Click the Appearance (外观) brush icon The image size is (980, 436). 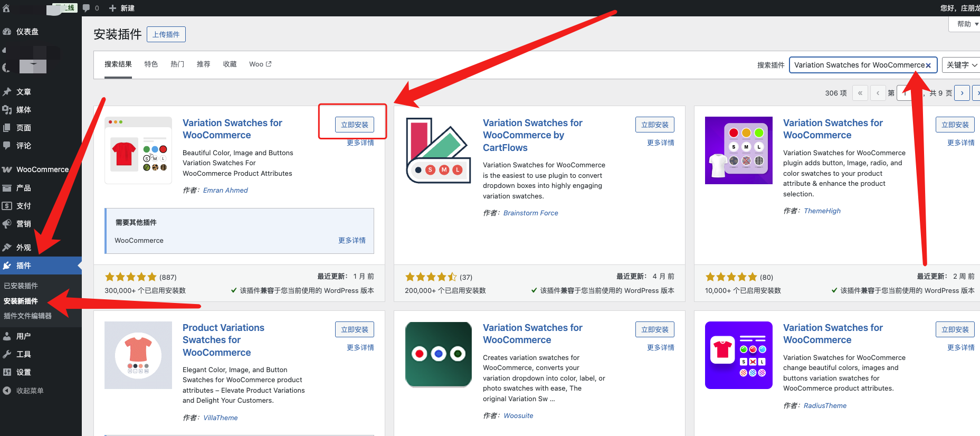pyautogui.click(x=7, y=248)
